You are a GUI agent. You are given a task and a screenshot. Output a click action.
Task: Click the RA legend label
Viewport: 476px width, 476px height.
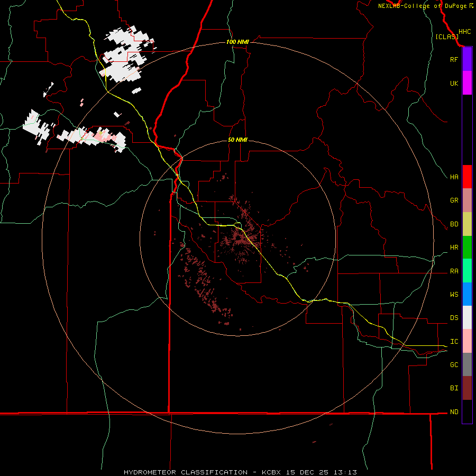[454, 271]
